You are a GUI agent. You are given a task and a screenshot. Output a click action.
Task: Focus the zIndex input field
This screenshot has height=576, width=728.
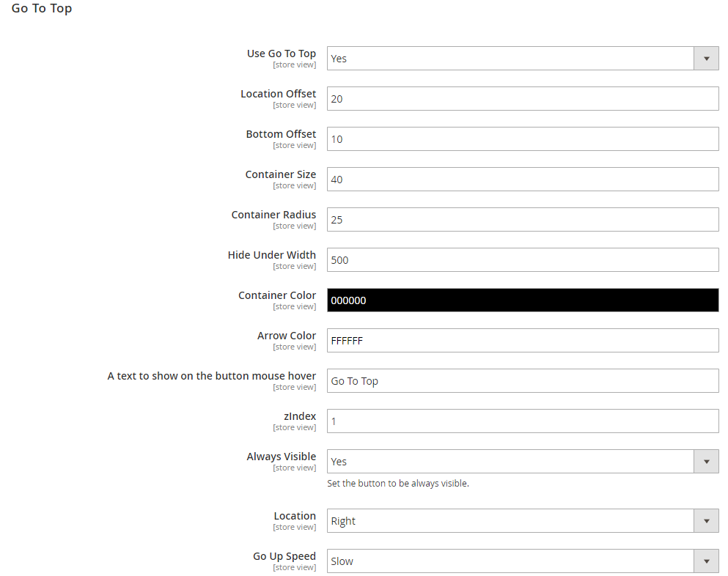(x=523, y=421)
